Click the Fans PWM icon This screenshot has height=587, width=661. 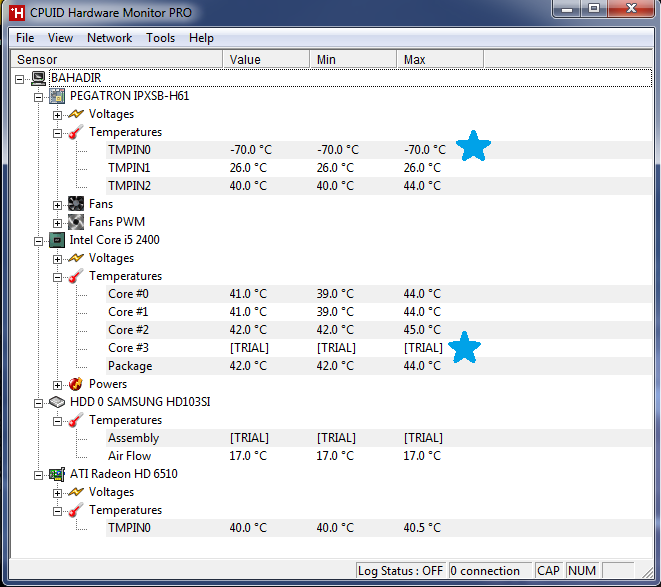76,222
